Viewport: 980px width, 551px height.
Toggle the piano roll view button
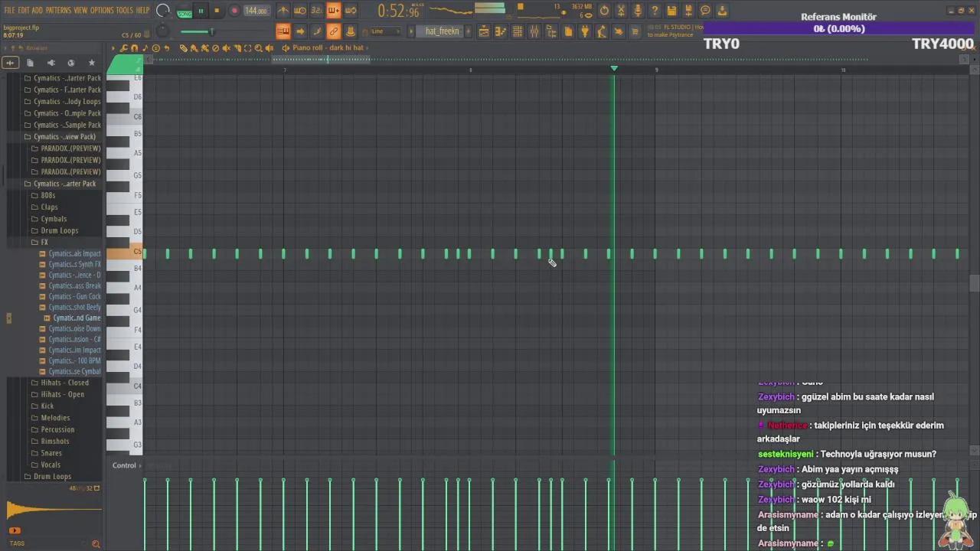tap(501, 31)
